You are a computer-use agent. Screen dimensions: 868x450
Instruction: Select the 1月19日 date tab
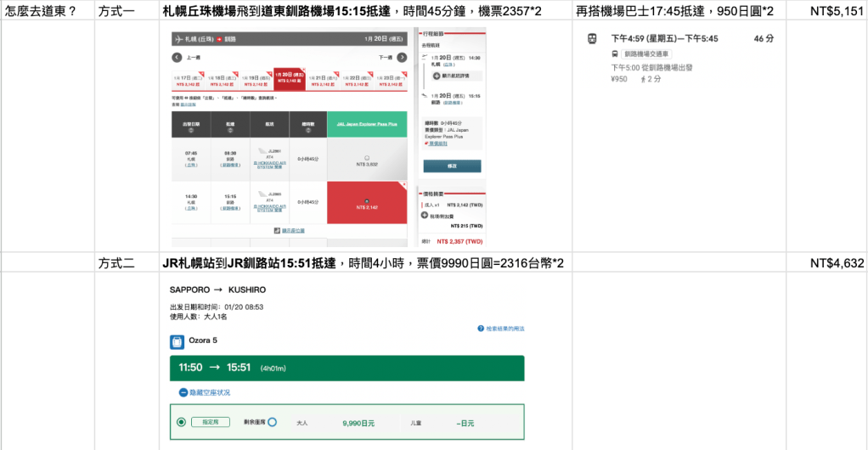tap(257, 79)
